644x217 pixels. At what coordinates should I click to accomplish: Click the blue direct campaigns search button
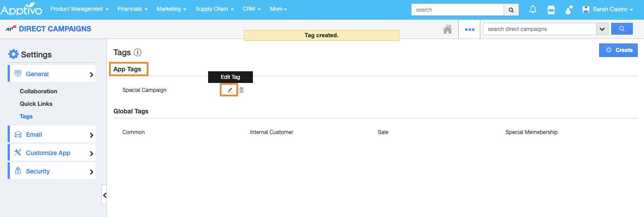coord(622,29)
